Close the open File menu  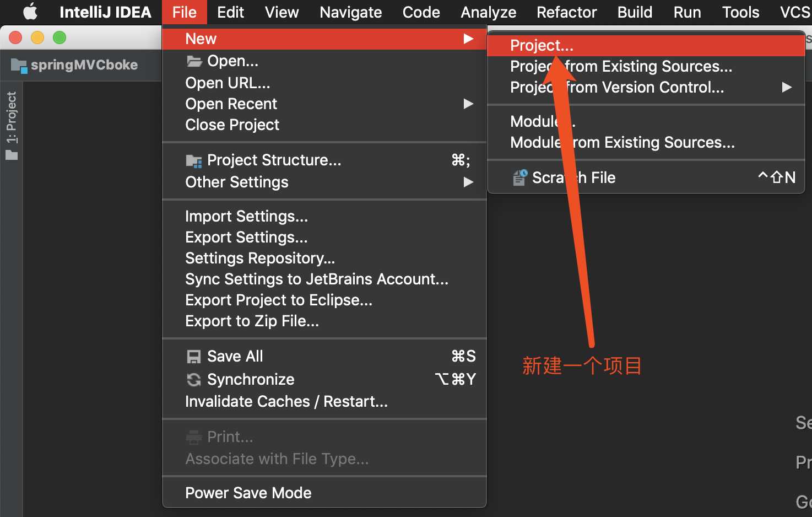pos(184,12)
